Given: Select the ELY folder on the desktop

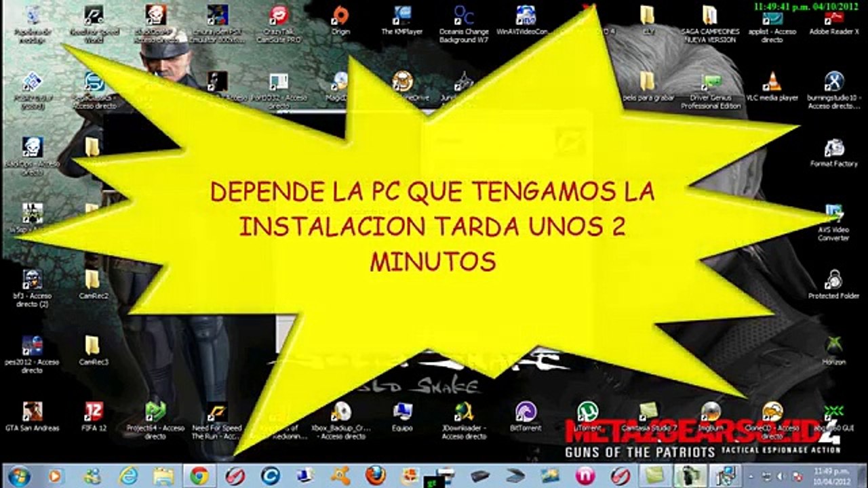Looking at the screenshot, I should (x=648, y=20).
